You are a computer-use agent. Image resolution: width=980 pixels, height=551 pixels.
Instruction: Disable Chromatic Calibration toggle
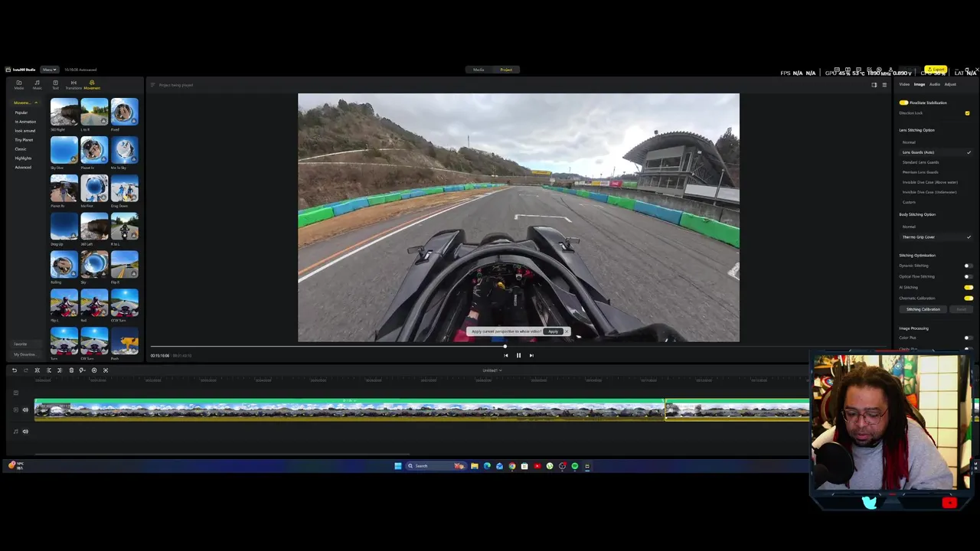969,298
